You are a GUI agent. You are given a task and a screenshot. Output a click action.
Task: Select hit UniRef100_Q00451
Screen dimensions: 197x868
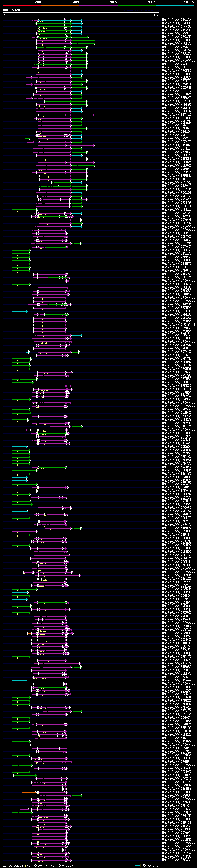point(177,26)
